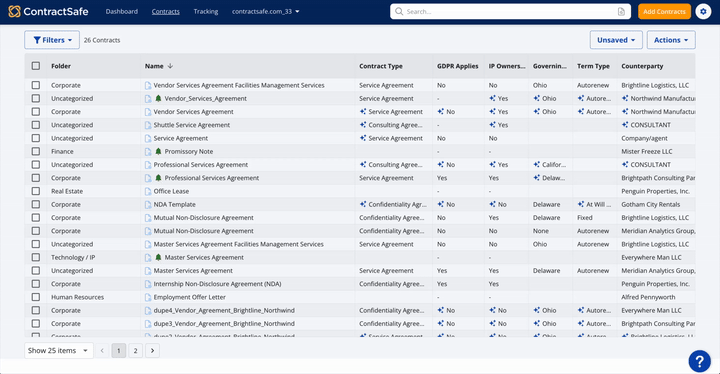The height and width of the screenshot is (374, 720).
Task: Select checkbox for NDA Template row
Action: pyautogui.click(x=36, y=204)
